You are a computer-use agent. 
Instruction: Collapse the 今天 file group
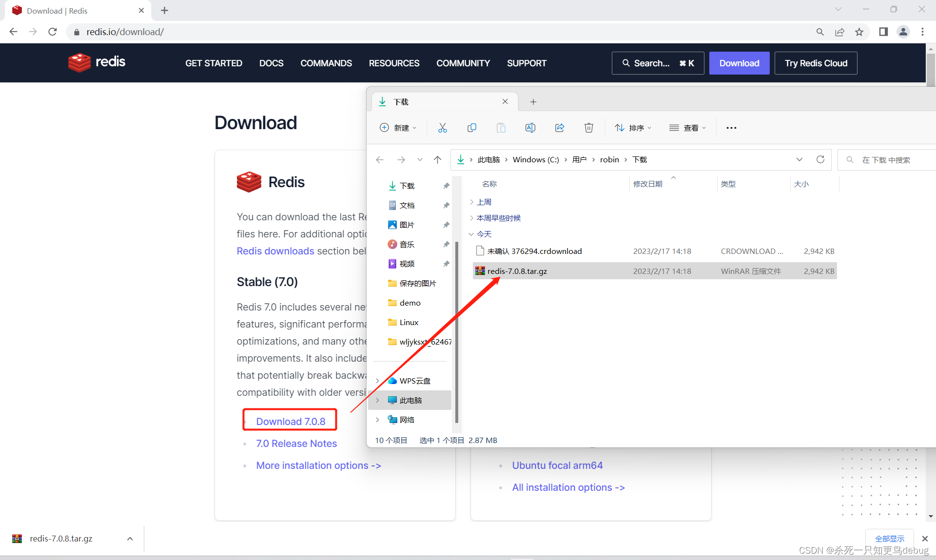(471, 234)
